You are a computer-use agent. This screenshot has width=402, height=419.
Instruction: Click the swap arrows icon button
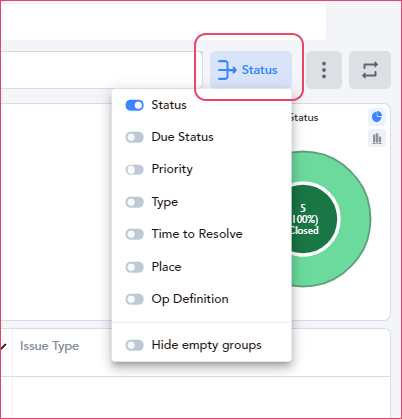(x=370, y=70)
